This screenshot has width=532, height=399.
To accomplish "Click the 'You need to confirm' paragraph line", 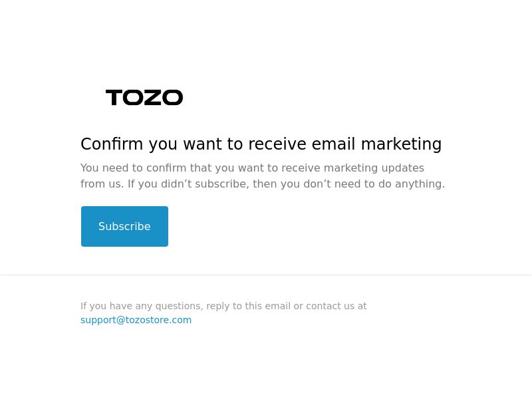I will 252,168.
